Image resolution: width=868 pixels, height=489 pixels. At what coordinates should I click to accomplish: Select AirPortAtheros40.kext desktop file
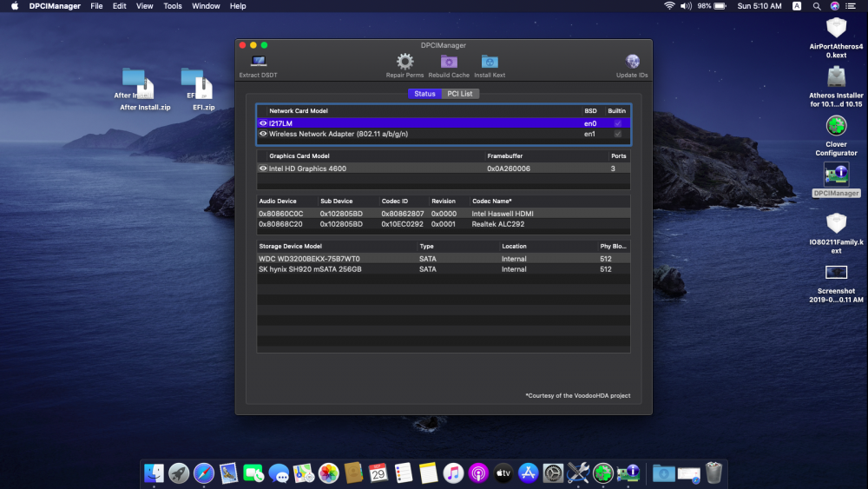[836, 37]
